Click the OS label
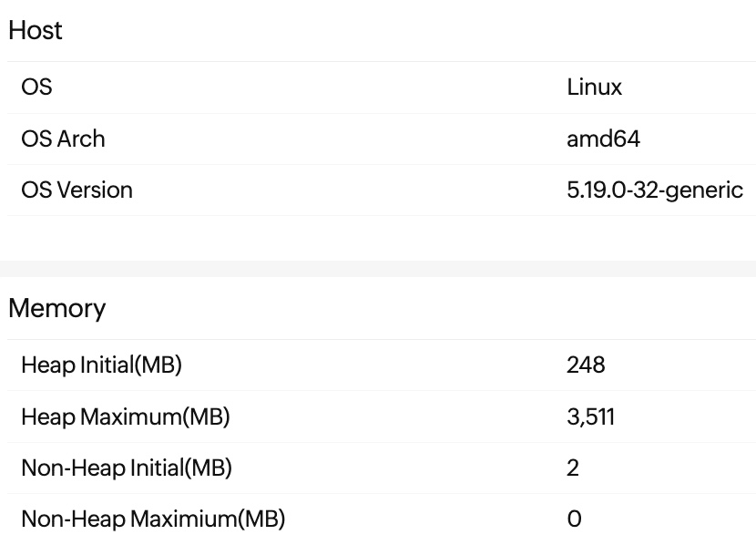Image resolution: width=756 pixels, height=545 pixels. tap(36, 87)
